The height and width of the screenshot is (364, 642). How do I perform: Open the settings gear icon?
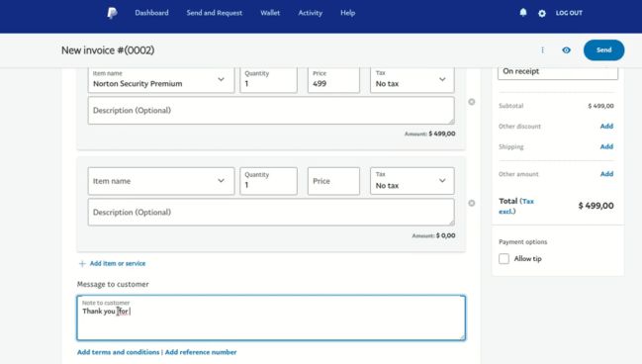(x=542, y=13)
